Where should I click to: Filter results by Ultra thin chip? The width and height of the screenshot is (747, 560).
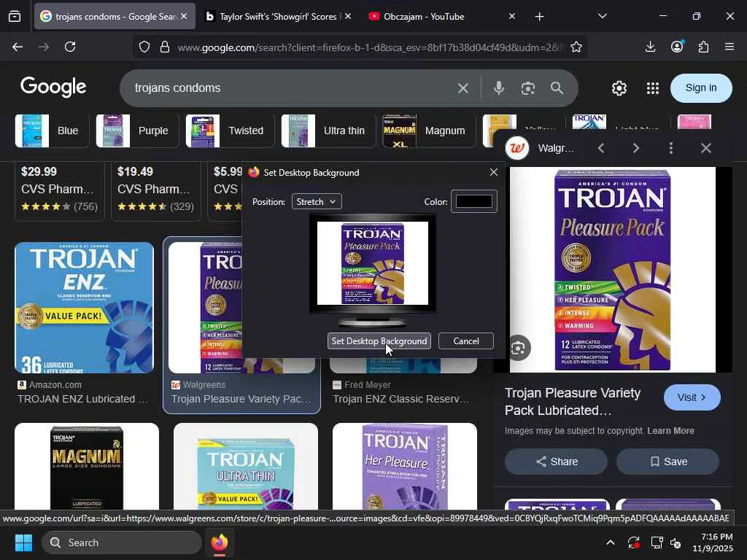[x=328, y=131]
